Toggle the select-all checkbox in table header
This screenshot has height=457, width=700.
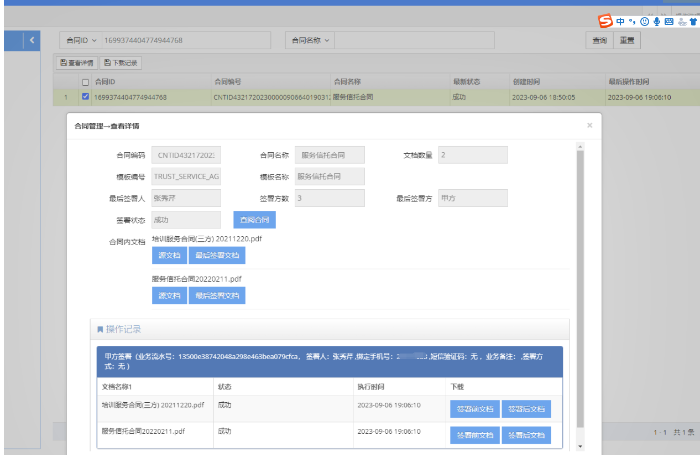tap(86, 82)
